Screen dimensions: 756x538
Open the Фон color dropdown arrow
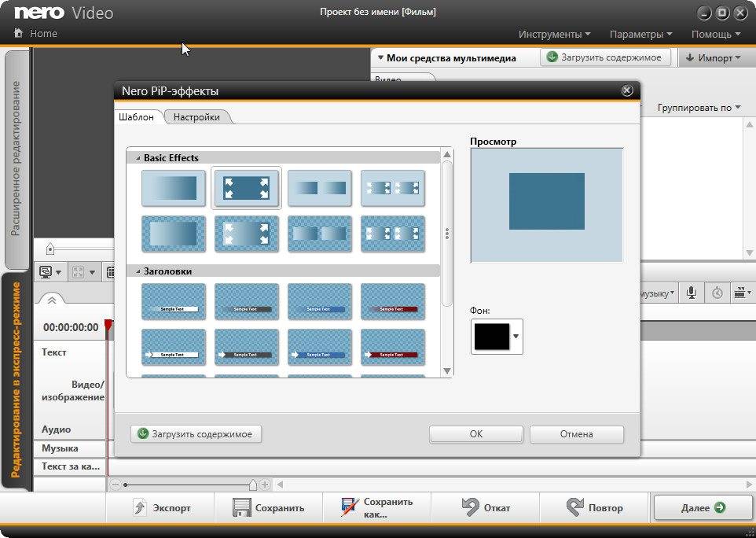tap(516, 337)
